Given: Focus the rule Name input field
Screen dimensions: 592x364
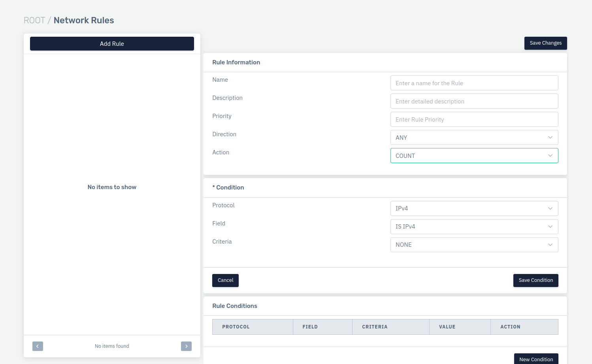Looking at the screenshot, I should (474, 83).
